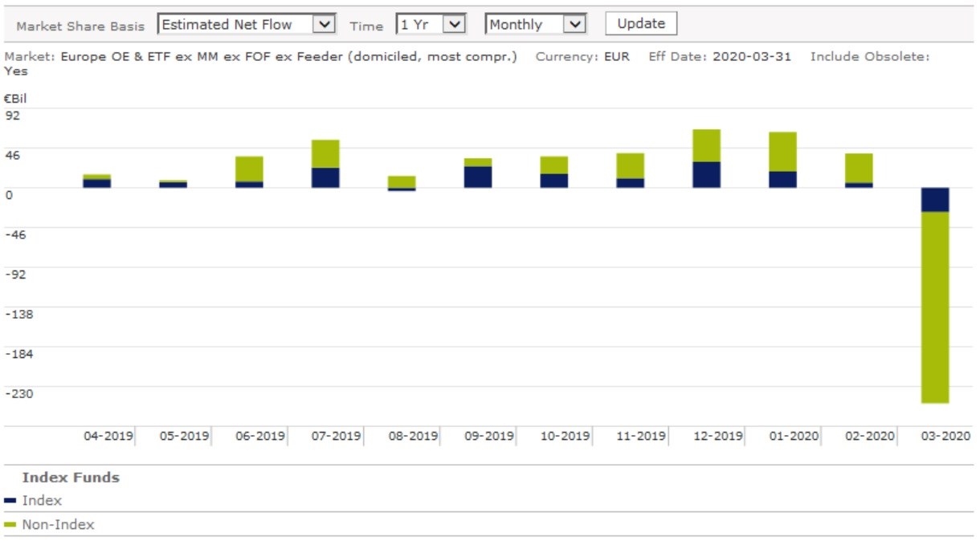Click the 02-2020 x-axis label
Image resolution: width=980 pixels, height=541 pixels.
pyautogui.click(x=870, y=437)
